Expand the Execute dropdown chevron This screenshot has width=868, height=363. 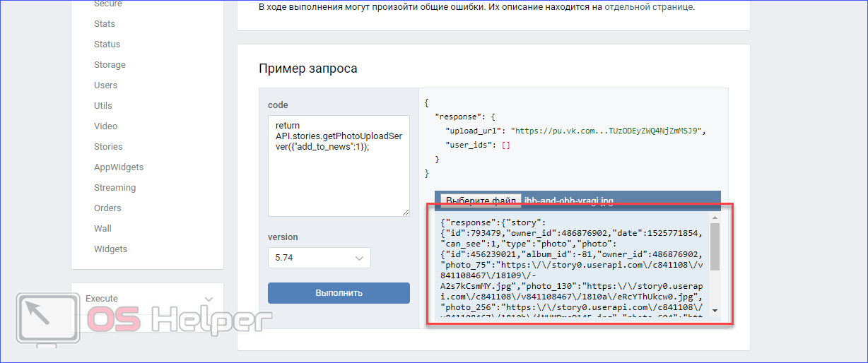(208, 299)
